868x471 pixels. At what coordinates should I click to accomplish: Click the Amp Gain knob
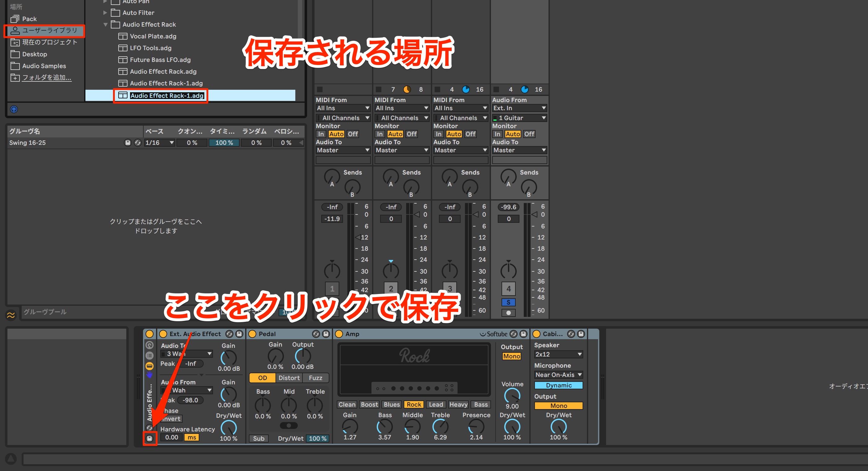pyautogui.click(x=350, y=426)
